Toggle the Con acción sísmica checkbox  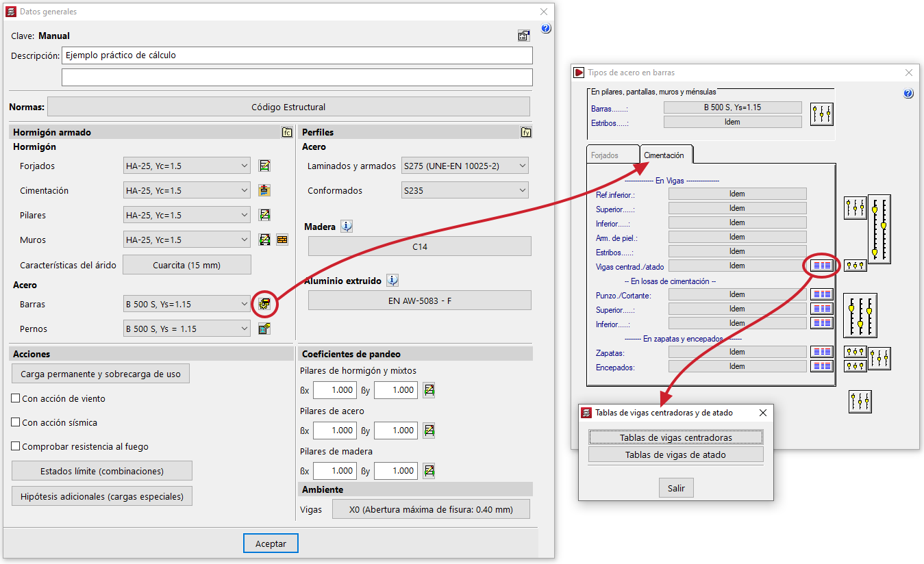point(16,422)
